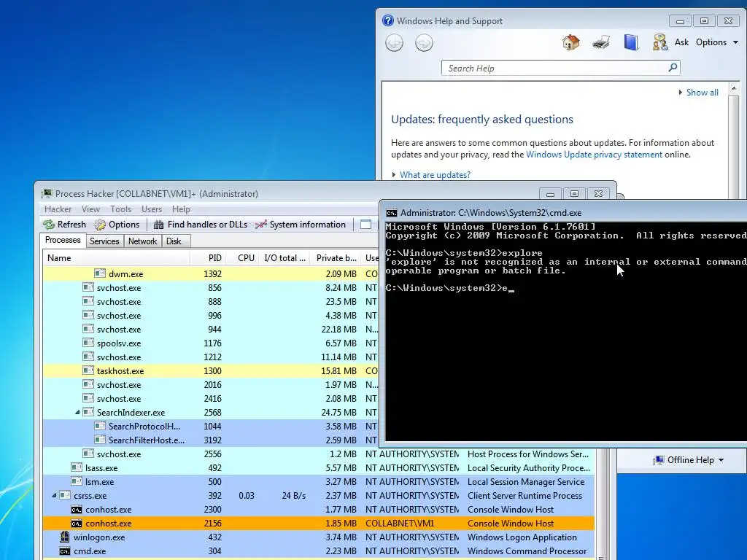Screen dimensions: 747x560
Task: Click the search magnifier in Help
Action: (x=673, y=68)
